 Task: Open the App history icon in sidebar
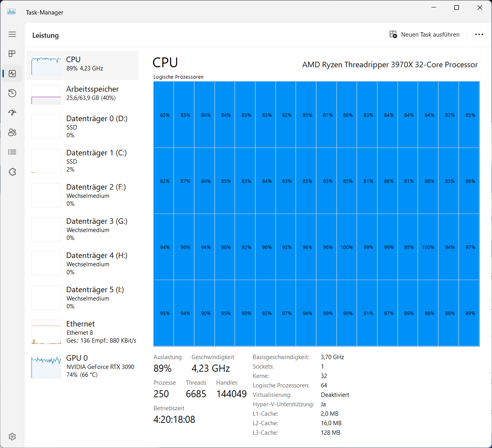click(x=12, y=93)
